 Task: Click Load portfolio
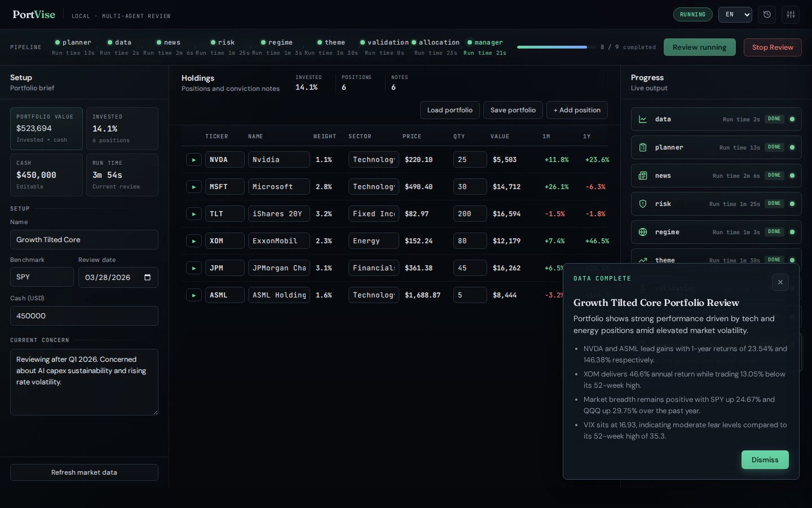point(450,110)
